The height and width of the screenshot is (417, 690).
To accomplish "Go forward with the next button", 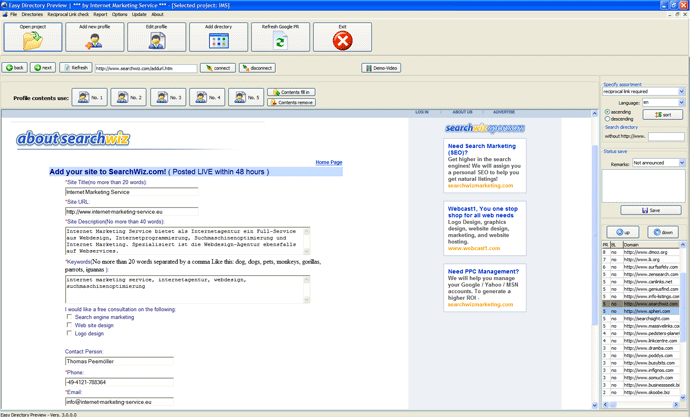I will [x=43, y=68].
